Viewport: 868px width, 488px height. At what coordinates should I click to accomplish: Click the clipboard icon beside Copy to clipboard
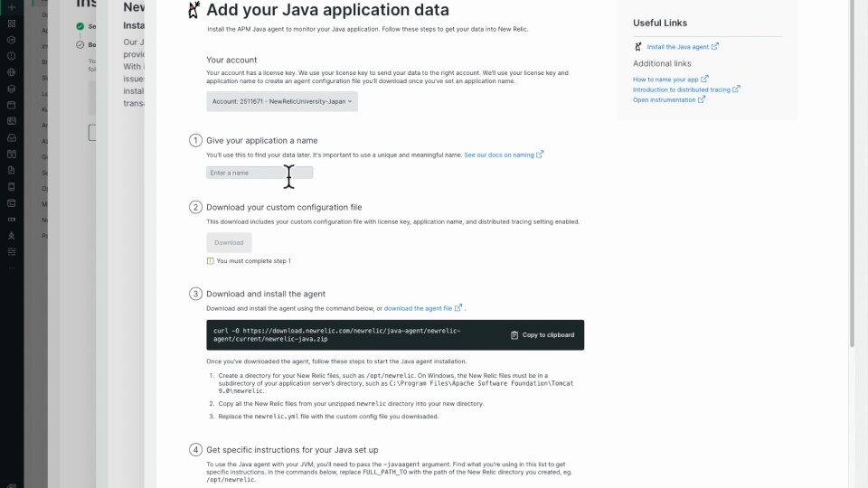pyautogui.click(x=514, y=334)
